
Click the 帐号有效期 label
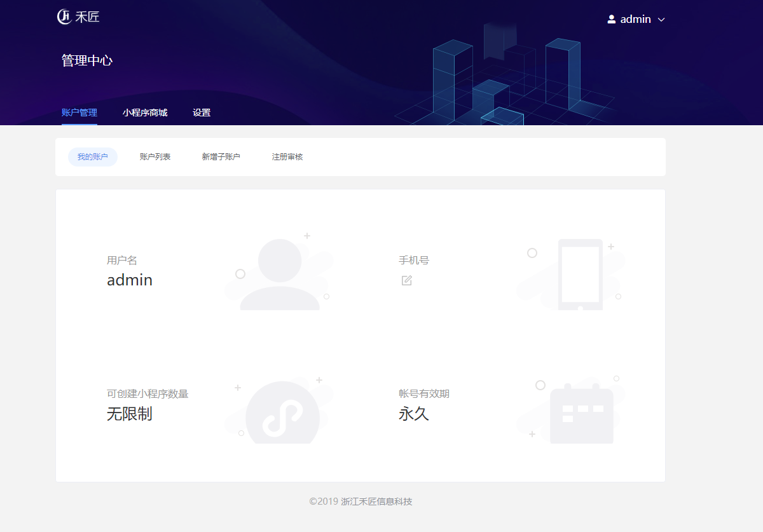point(424,393)
